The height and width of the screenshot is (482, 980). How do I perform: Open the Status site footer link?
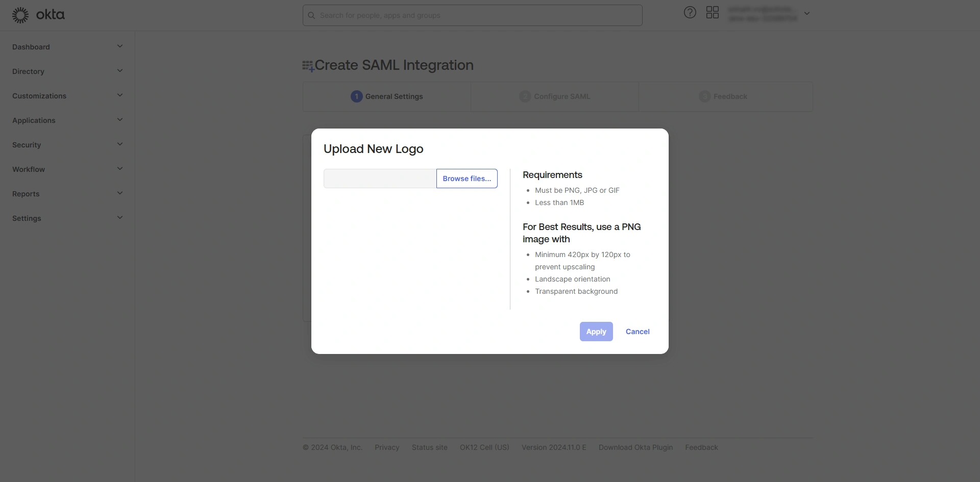429,447
